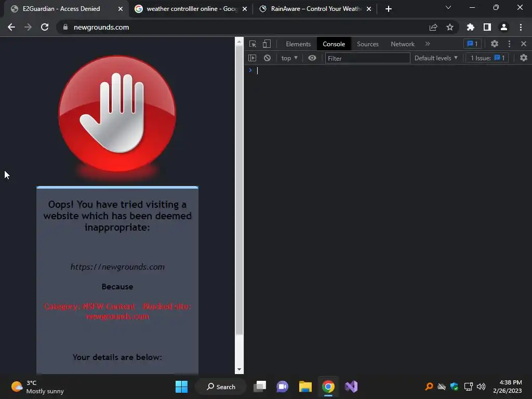The width and height of the screenshot is (532, 399).
Task: Close the DevTools panel
Action: coord(524,44)
